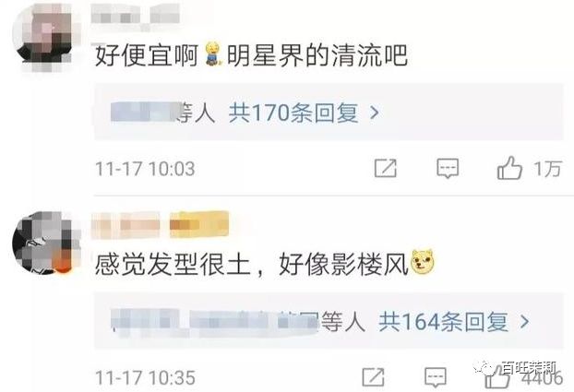Tap the repost icon under the 10:03 comment
Screen dimensions: 574x392
coord(386,169)
